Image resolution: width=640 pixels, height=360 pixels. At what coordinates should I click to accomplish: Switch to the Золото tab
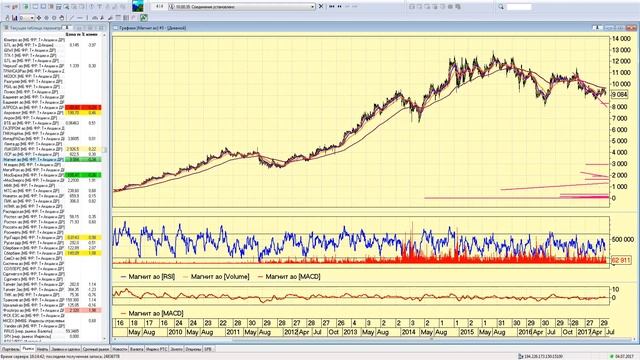[x=176, y=349]
